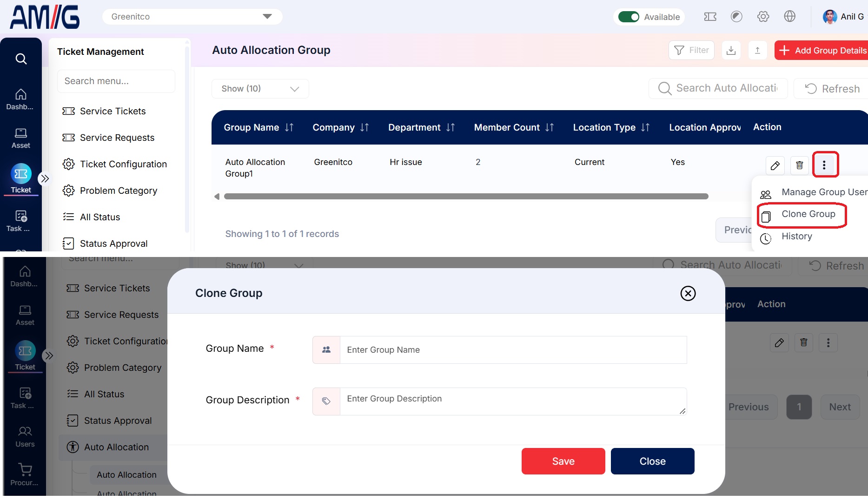The width and height of the screenshot is (868, 500).
Task: Sort by Group Name column
Action: [289, 127]
